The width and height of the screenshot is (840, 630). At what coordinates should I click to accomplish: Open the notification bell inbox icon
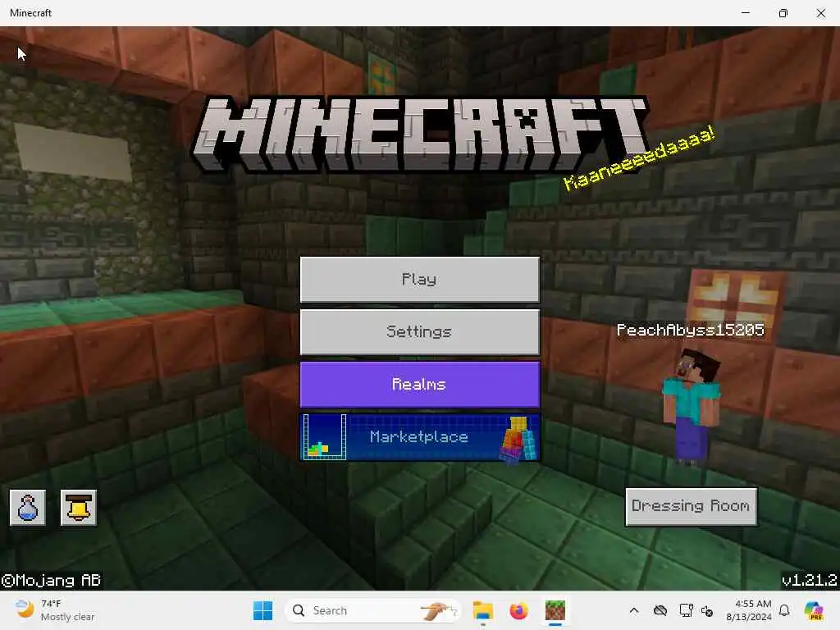click(x=79, y=507)
